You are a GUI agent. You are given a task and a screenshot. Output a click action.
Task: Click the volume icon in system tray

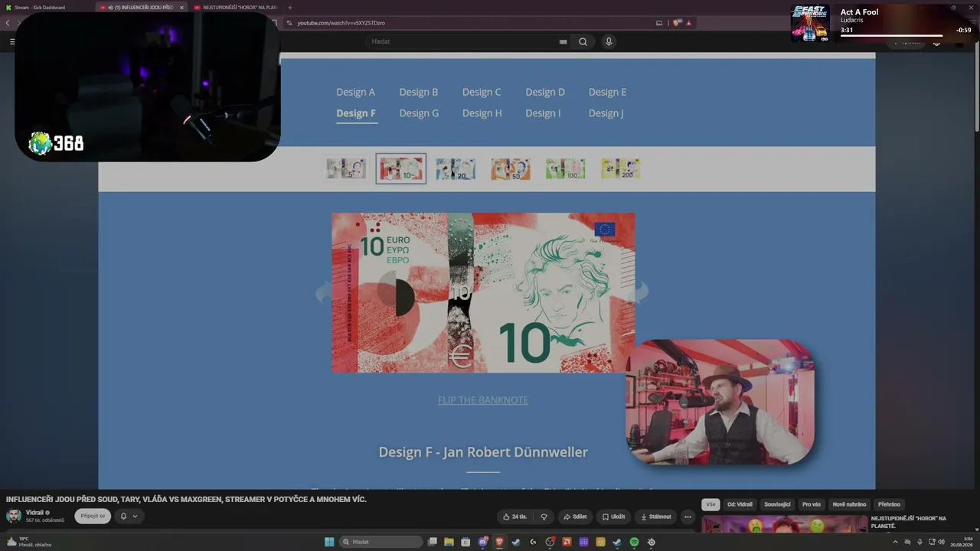[941, 542]
